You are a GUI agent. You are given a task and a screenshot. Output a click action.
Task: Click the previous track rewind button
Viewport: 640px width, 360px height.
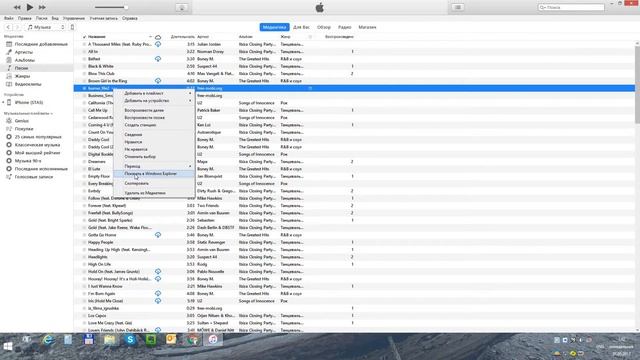pyautogui.click(x=17, y=7)
